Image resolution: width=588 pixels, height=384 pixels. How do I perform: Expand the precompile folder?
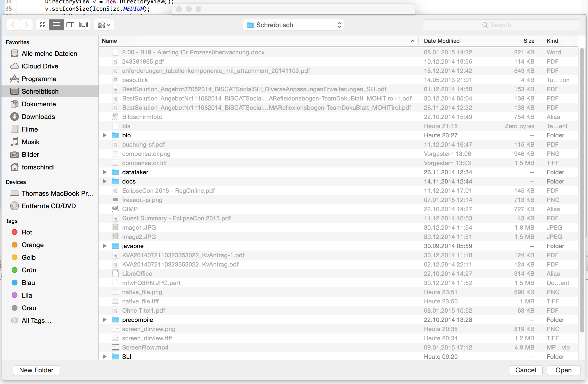pos(105,320)
